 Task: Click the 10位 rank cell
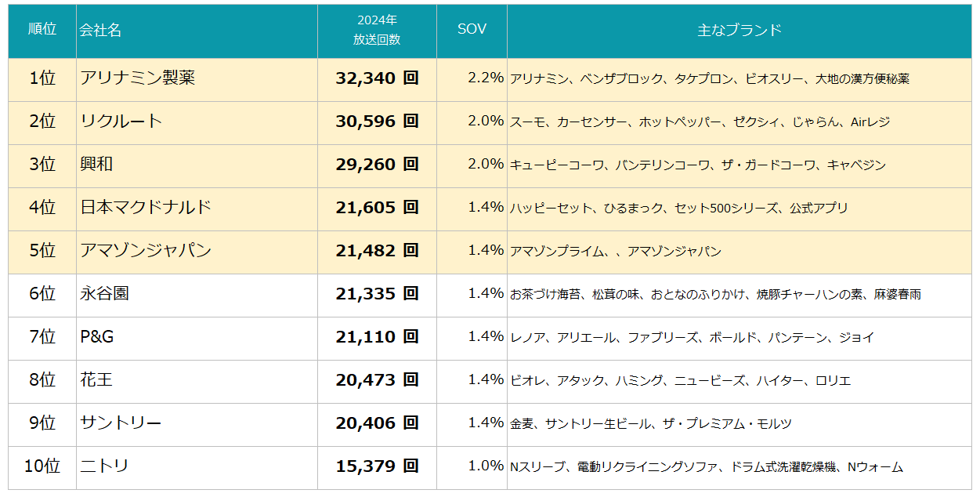tap(42, 466)
